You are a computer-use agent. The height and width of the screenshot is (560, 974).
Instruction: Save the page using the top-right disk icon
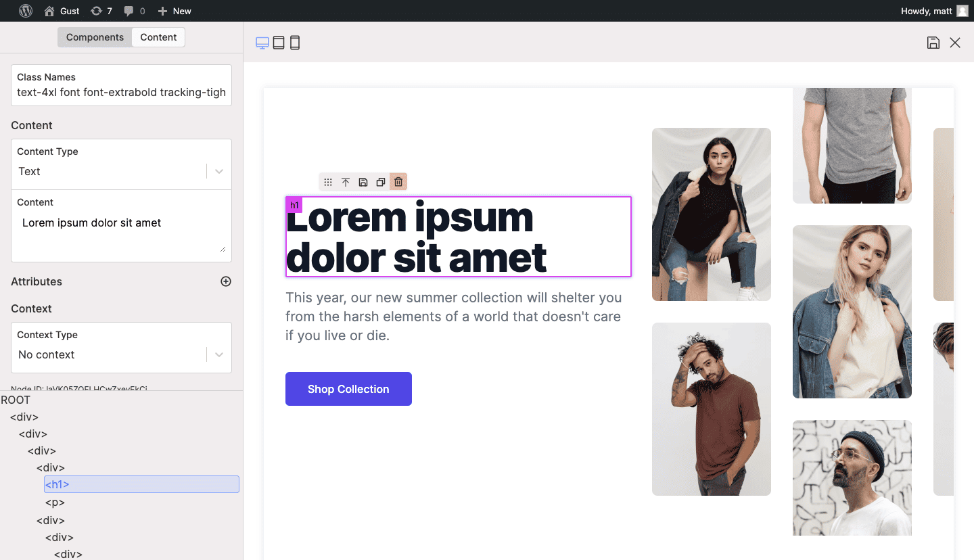(x=933, y=43)
